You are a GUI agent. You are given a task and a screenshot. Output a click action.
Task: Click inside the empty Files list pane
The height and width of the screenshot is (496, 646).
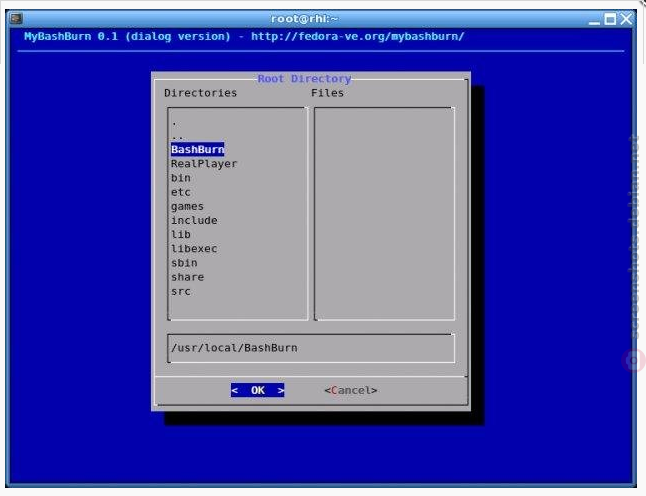[384, 213]
